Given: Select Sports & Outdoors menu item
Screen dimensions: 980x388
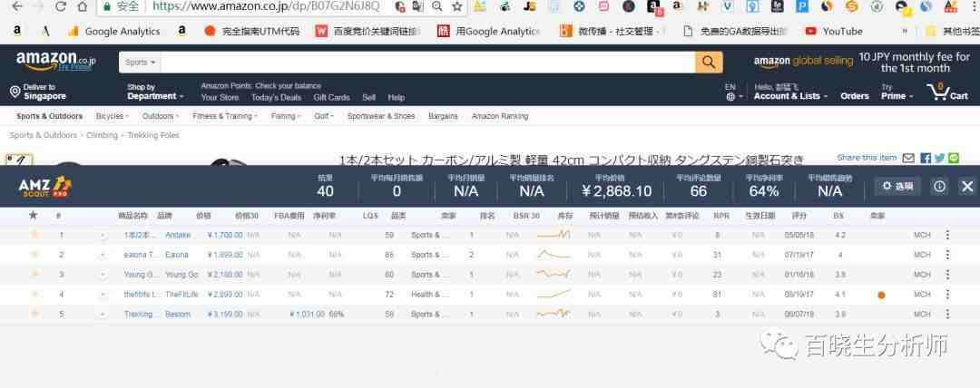Looking at the screenshot, I should [x=49, y=116].
